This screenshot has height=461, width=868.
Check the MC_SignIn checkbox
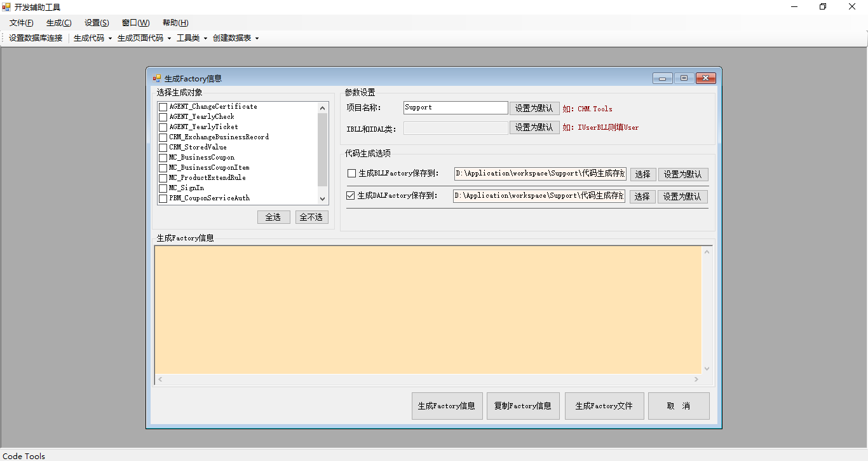pos(163,188)
